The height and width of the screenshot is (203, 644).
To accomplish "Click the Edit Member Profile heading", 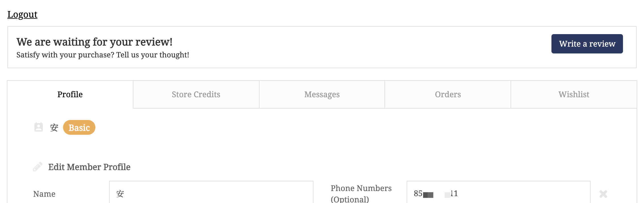I will click(89, 167).
